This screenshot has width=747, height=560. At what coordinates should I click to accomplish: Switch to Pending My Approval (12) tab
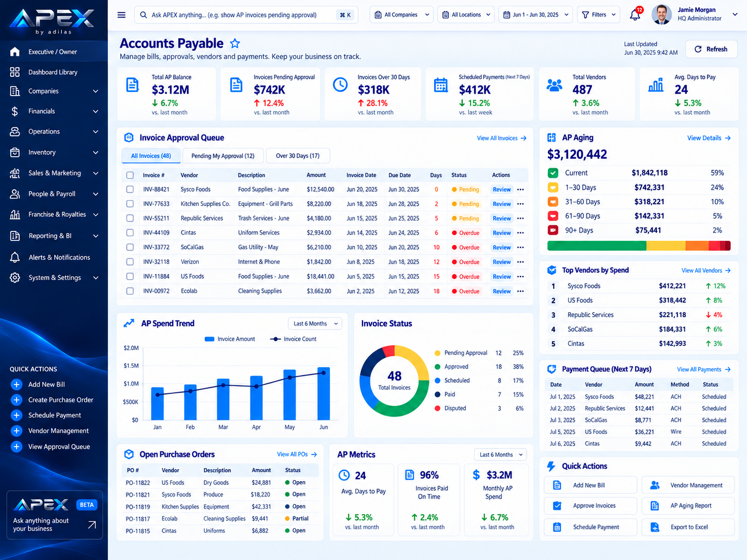(223, 156)
